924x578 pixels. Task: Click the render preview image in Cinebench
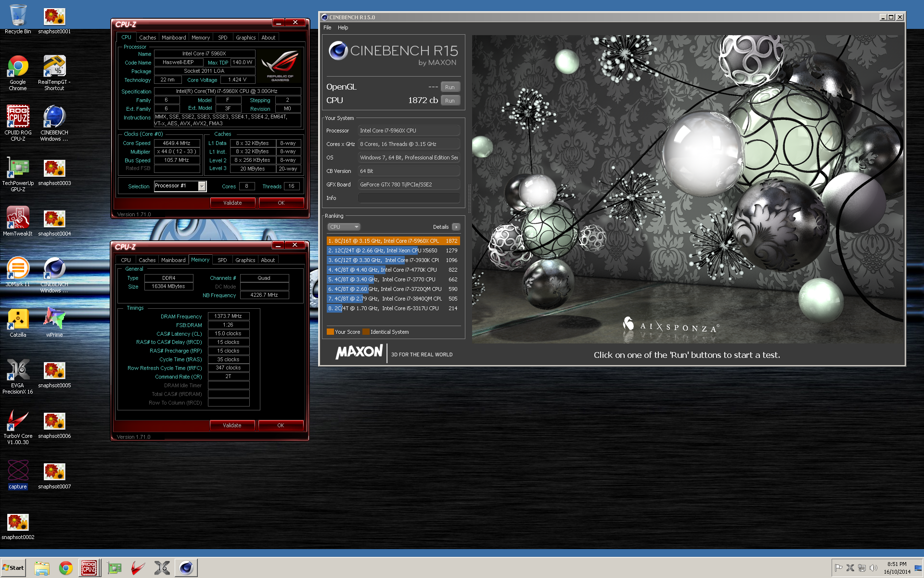688,189
